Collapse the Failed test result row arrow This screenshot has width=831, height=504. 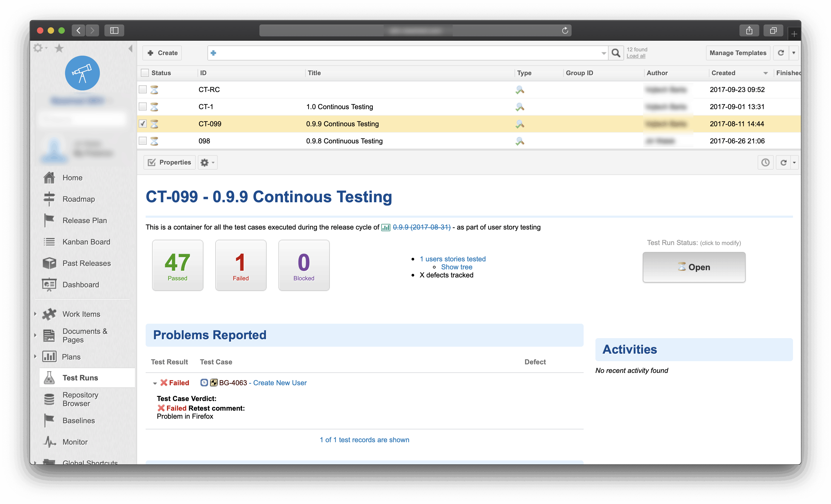pyautogui.click(x=155, y=383)
